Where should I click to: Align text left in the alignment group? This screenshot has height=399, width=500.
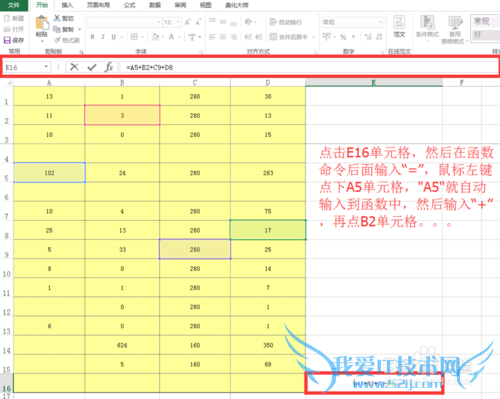212,37
